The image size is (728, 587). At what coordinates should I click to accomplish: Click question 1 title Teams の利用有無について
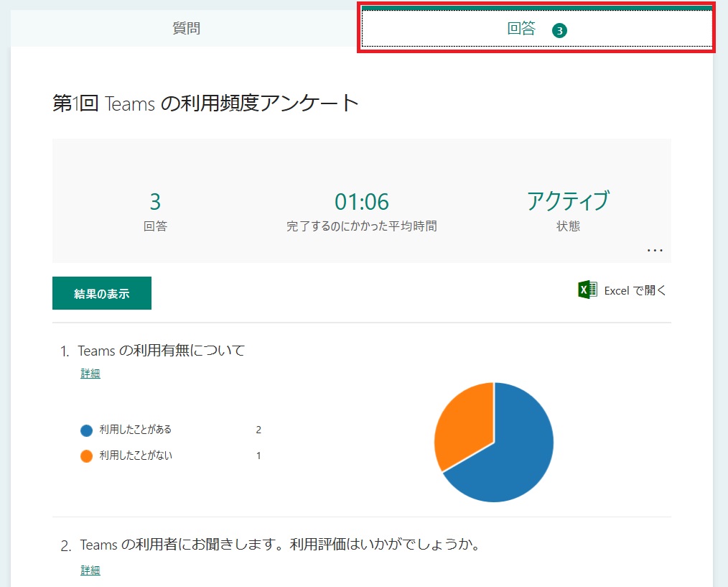coord(161,351)
